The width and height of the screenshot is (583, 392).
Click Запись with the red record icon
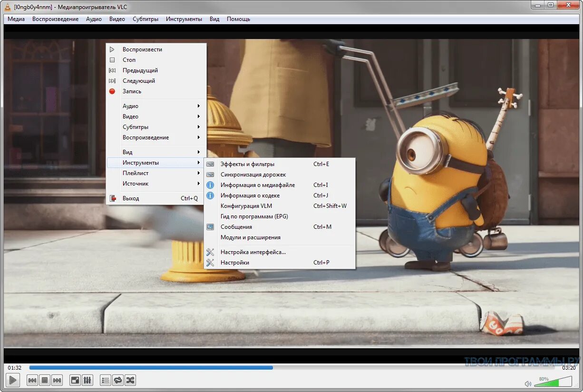point(132,91)
